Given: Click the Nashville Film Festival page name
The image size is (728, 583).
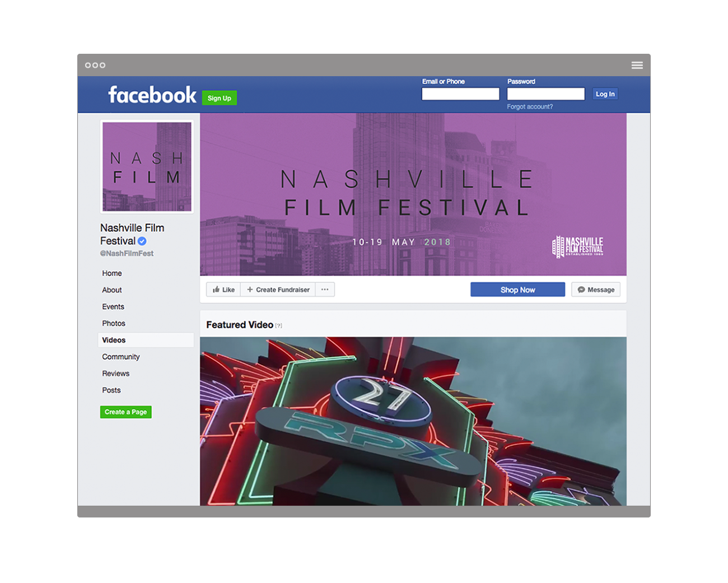Looking at the screenshot, I should (x=132, y=235).
